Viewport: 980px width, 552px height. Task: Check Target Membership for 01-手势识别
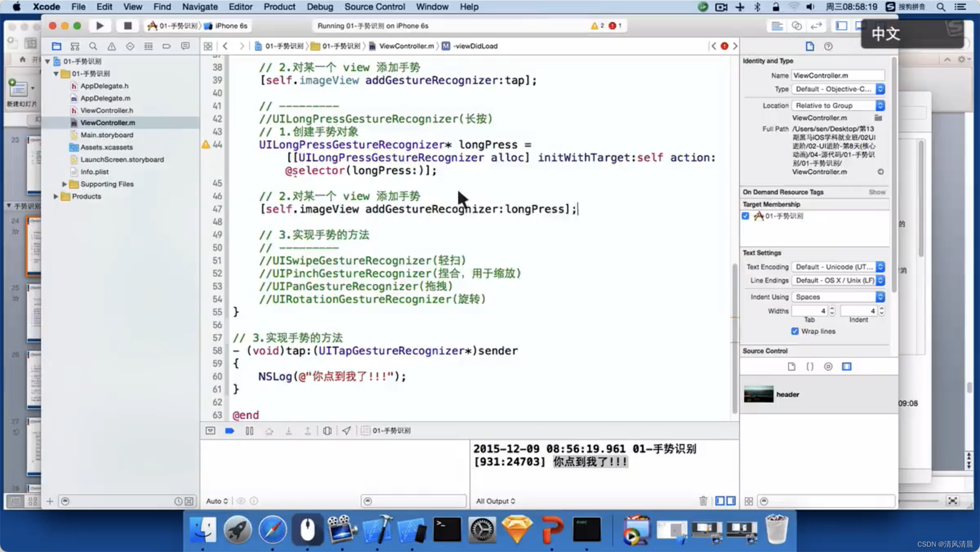[x=745, y=216]
